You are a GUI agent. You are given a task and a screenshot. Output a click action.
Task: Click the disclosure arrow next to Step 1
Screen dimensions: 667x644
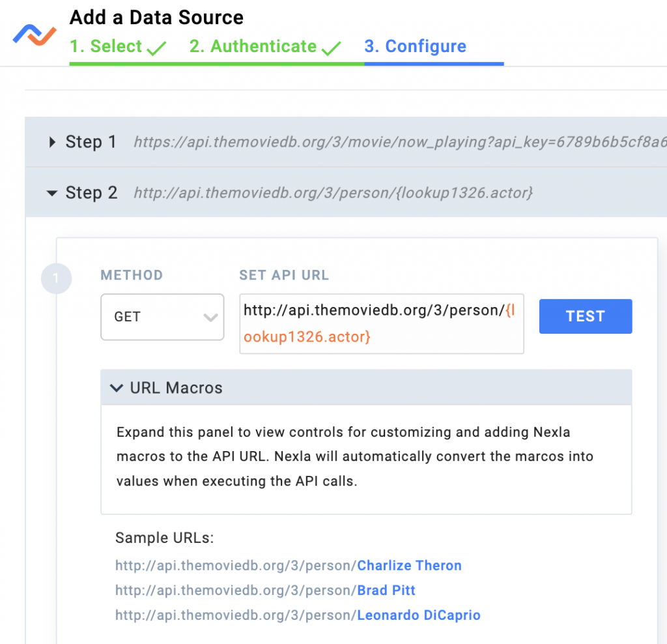(53, 142)
